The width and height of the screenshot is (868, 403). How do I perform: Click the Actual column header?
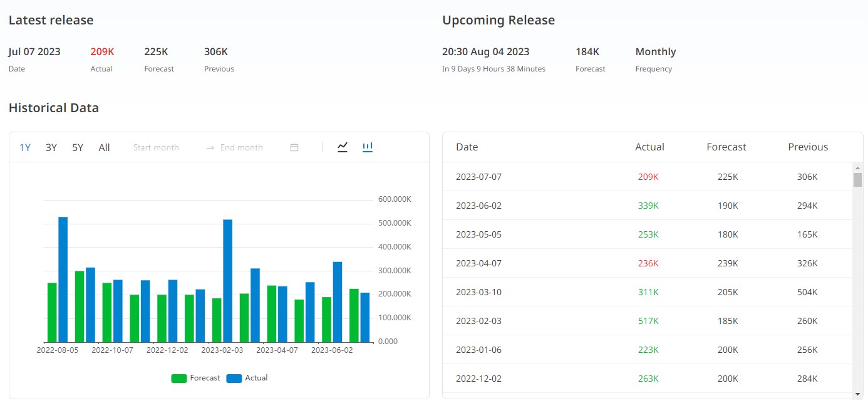(x=649, y=147)
